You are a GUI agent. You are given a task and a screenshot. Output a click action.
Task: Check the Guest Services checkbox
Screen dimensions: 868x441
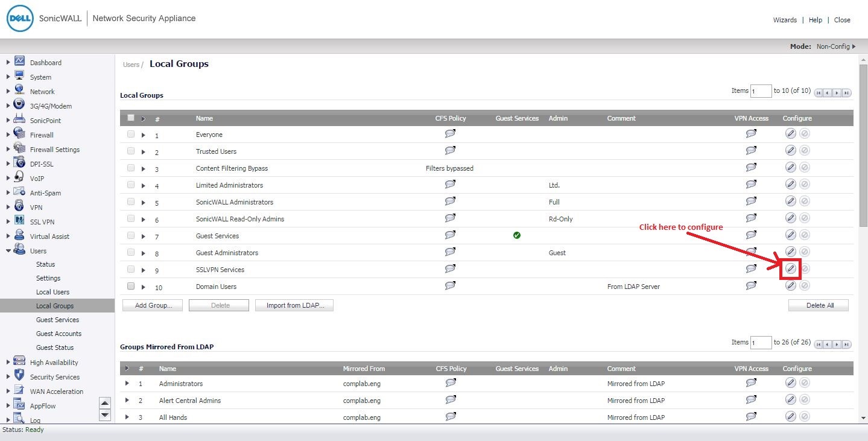click(x=131, y=235)
